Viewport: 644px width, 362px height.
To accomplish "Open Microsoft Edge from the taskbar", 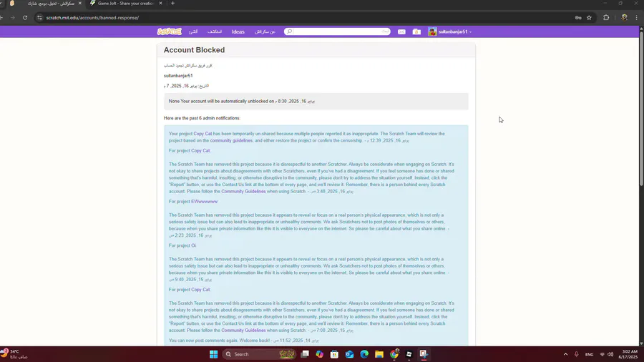I will coord(364,354).
